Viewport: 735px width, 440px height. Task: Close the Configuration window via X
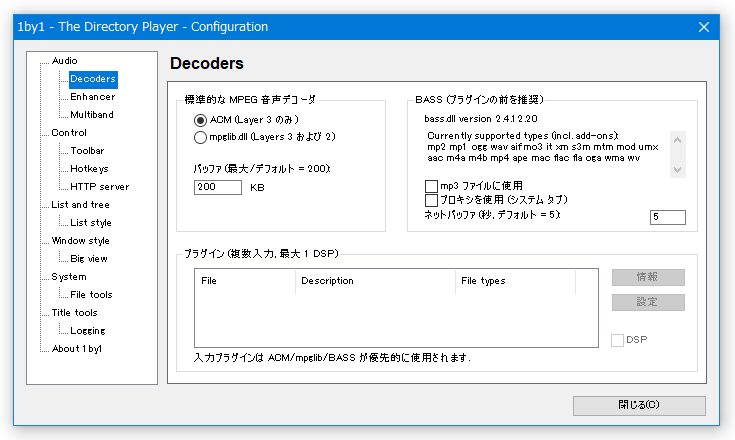tap(704, 27)
